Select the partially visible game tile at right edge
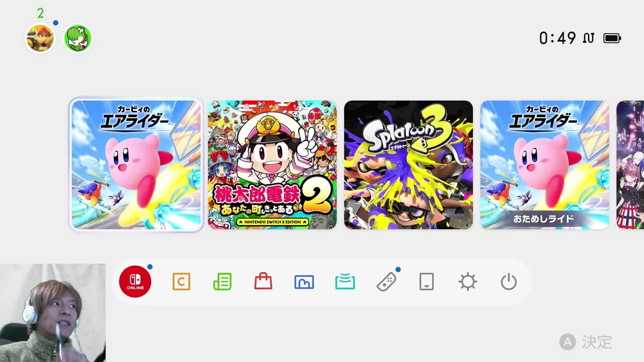Image resolution: width=644 pixels, height=362 pixels. pyautogui.click(x=630, y=165)
